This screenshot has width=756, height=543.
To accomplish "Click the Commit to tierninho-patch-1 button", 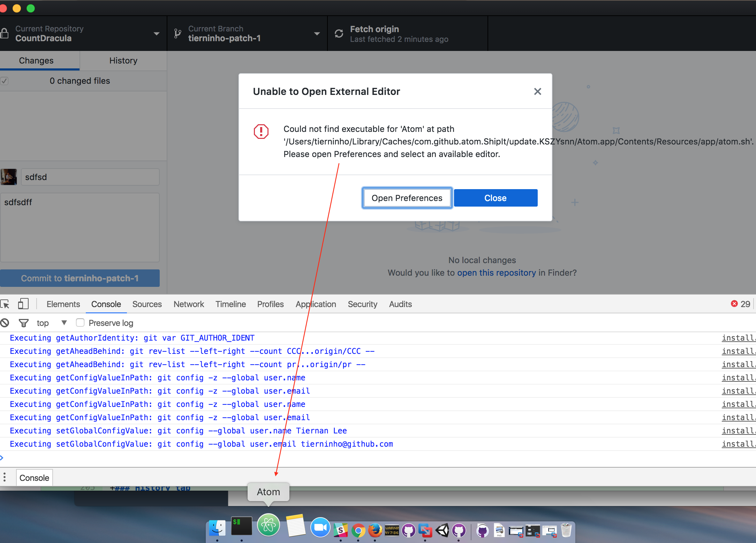I will click(x=80, y=278).
